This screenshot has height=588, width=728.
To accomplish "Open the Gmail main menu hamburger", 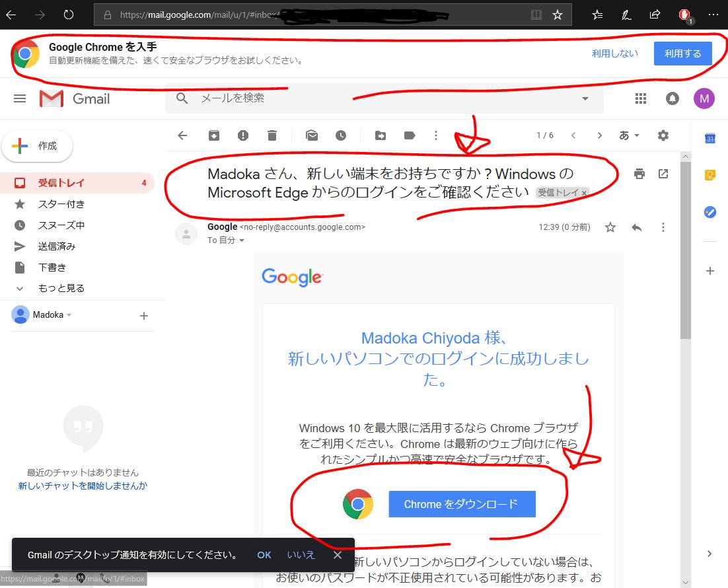I will [x=20, y=98].
